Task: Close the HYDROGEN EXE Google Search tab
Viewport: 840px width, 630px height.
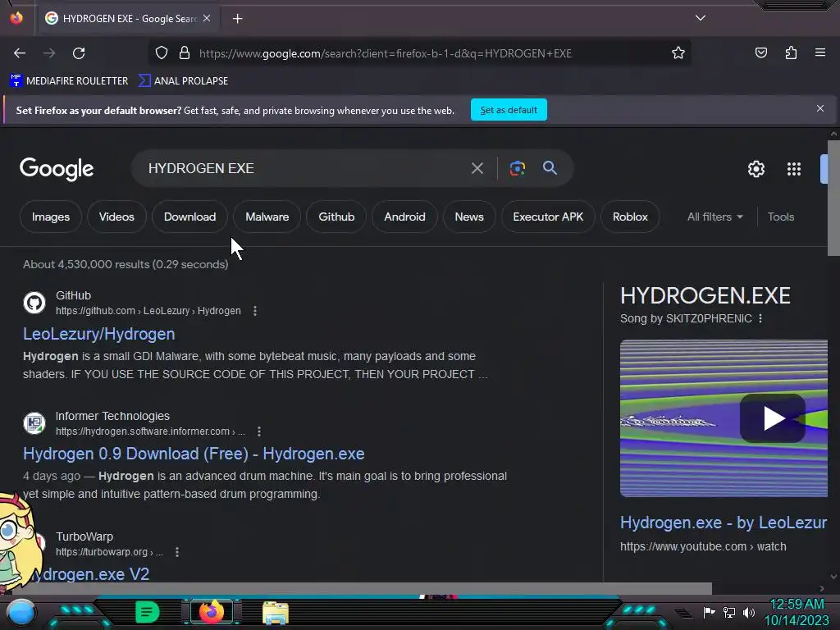Action: pos(207,18)
